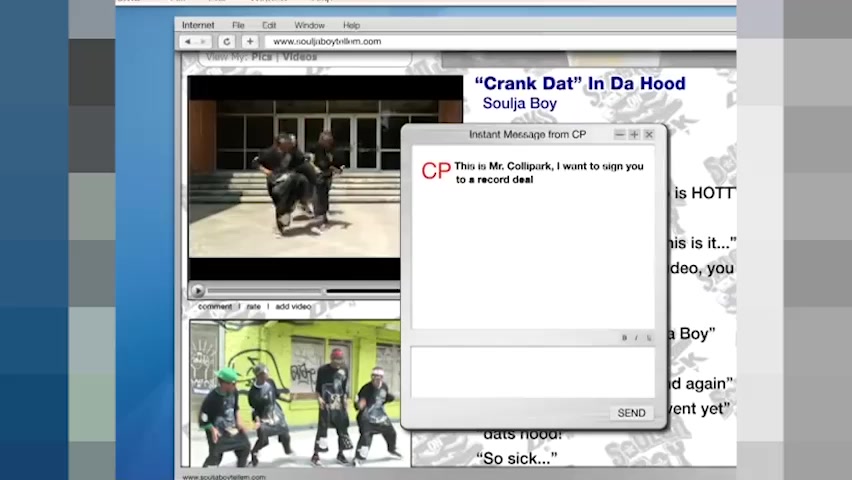Click the Mr. Collipark message text

click(549, 173)
